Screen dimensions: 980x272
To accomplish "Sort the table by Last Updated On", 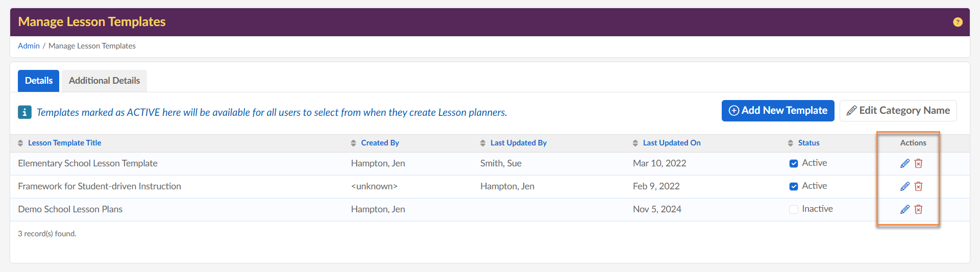I will (x=671, y=143).
